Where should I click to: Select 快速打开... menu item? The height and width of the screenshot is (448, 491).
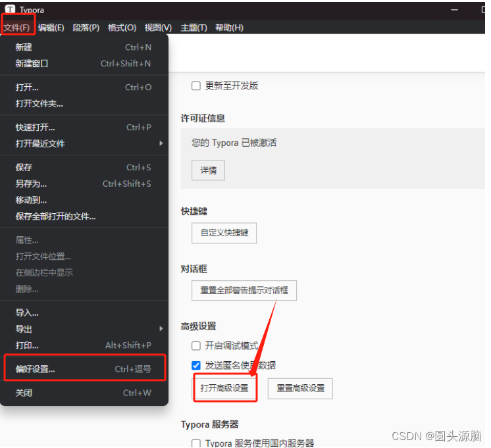84,128
